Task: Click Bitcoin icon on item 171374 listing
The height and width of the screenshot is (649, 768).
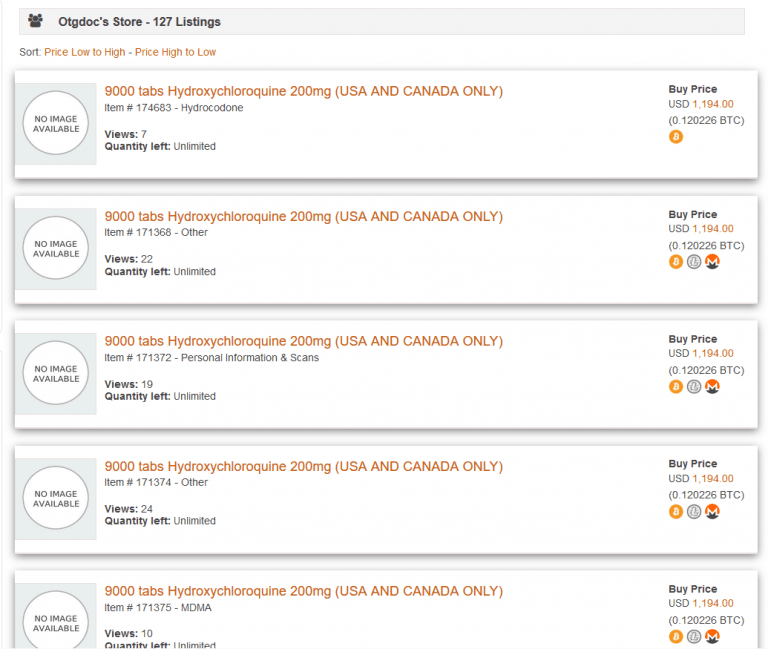Action: point(676,512)
